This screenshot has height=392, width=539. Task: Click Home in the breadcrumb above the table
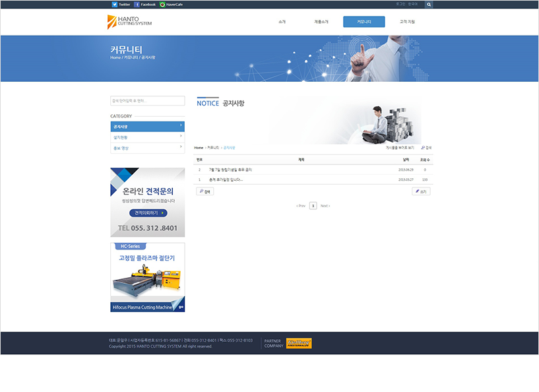199,148
